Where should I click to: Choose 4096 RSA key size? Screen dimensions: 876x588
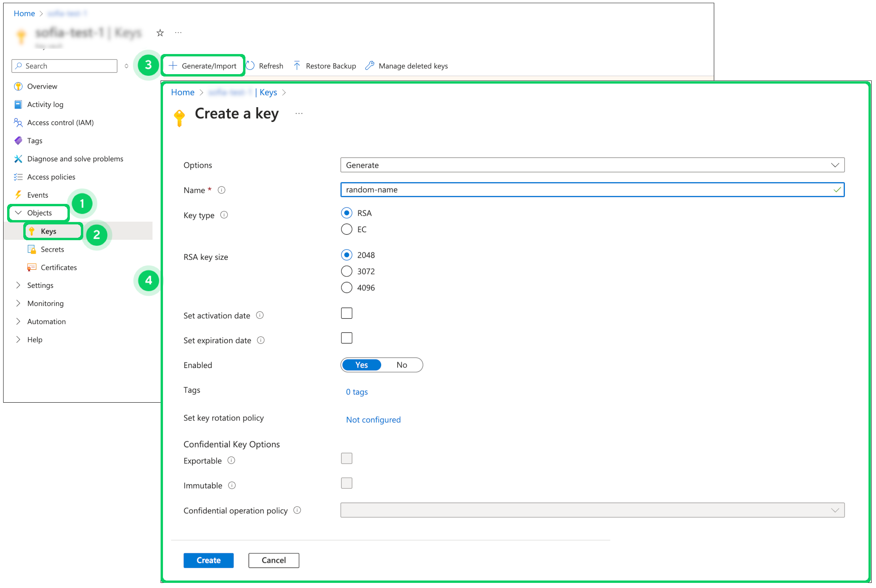346,287
